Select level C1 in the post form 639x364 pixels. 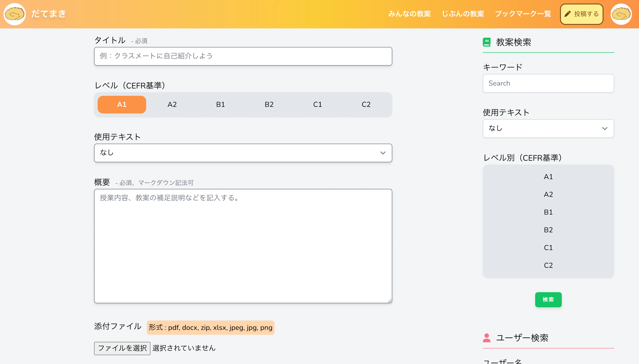318,104
